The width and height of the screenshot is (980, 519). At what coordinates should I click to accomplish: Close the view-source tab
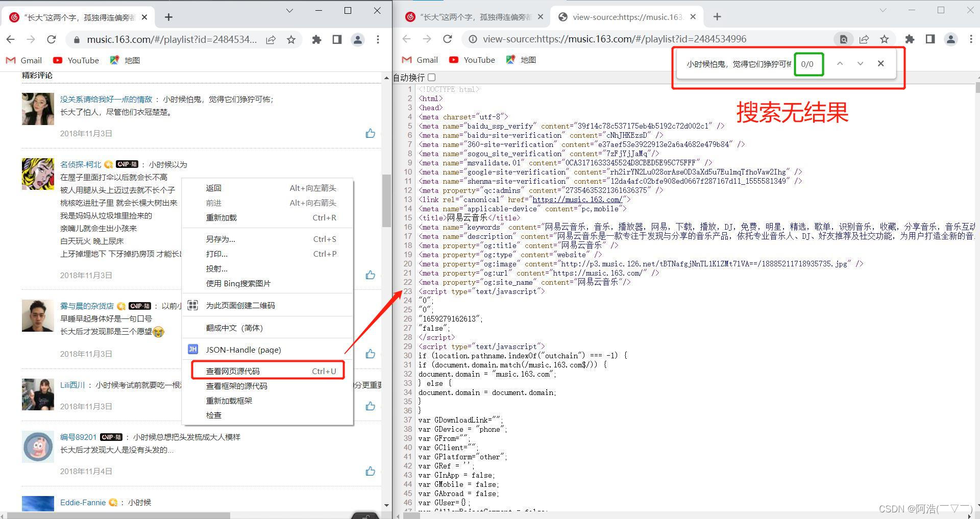[x=693, y=17]
